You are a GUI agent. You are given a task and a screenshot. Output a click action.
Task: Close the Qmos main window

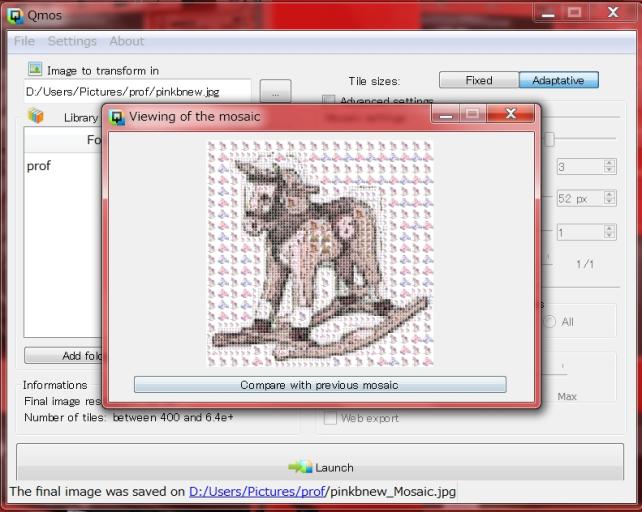pos(613,12)
